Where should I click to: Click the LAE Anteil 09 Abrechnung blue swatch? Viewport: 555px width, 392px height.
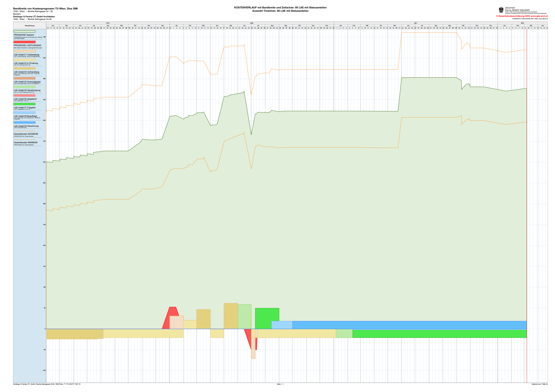tap(24, 123)
